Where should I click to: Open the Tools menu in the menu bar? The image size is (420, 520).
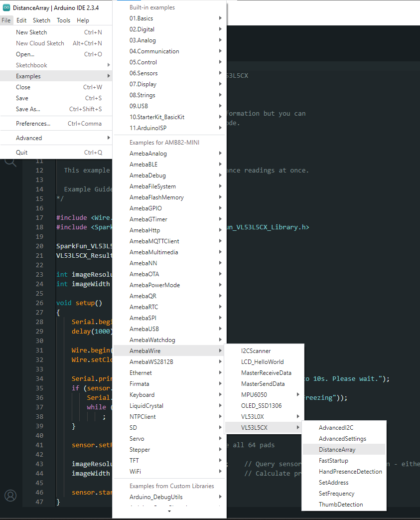63,20
